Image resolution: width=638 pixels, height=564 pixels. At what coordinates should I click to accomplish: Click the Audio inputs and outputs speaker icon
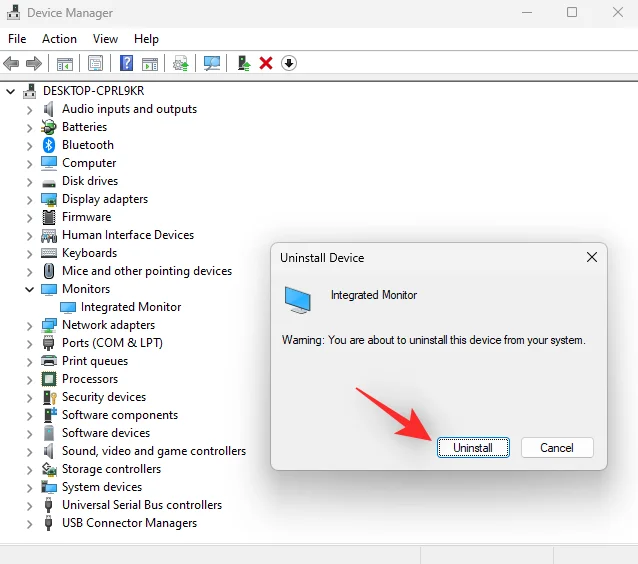pyautogui.click(x=49, y=109)
